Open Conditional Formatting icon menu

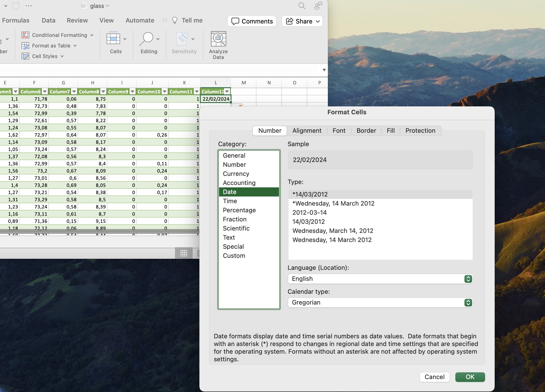point(25,35)
